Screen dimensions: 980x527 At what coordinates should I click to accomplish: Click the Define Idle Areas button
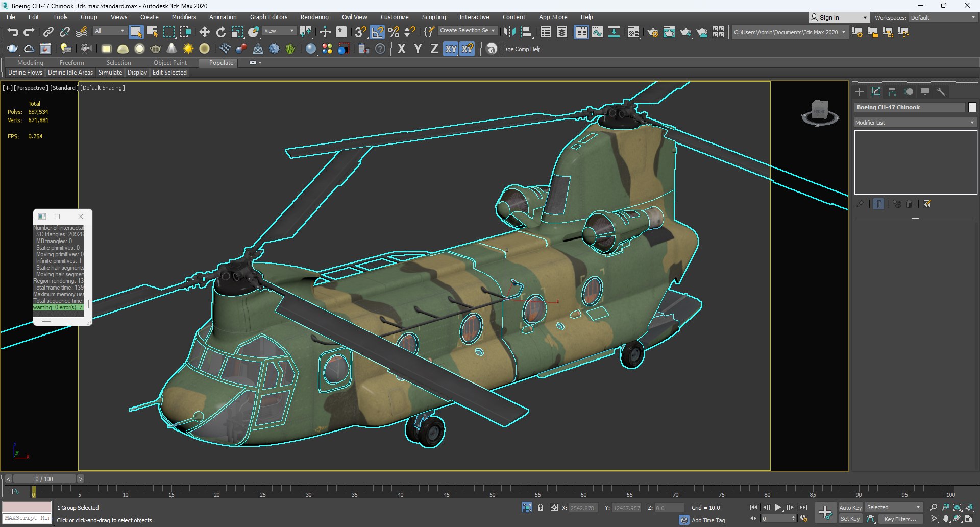tap(70, 73)
